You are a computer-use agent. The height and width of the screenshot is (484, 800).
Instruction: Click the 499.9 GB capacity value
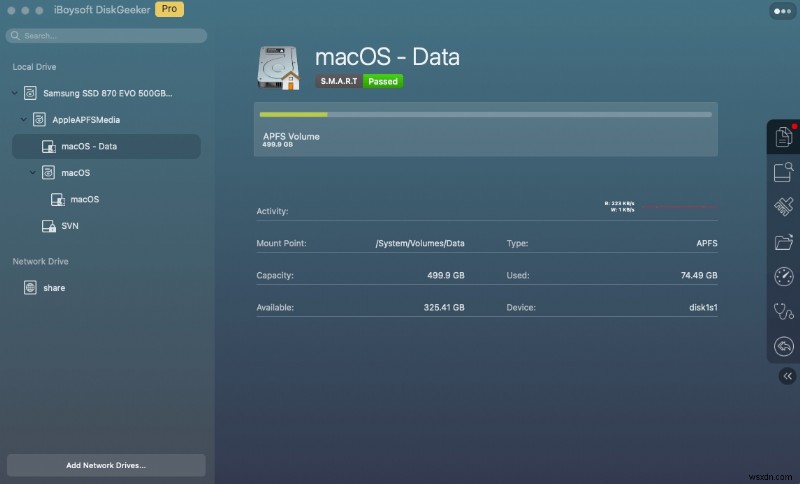(x=446, y=275)
